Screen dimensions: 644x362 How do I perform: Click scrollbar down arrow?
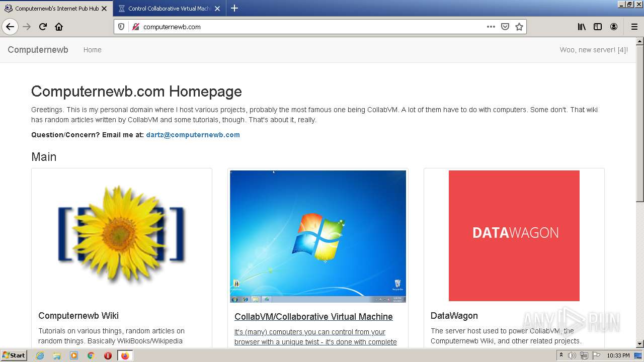(639, 344)
